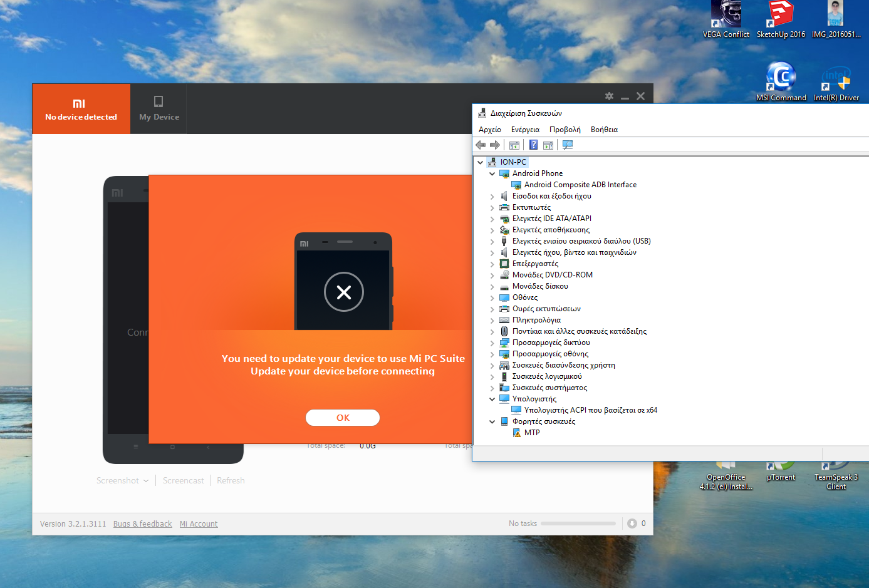
Task: Open the Ενέργεια menu
Action: (525, 130)
